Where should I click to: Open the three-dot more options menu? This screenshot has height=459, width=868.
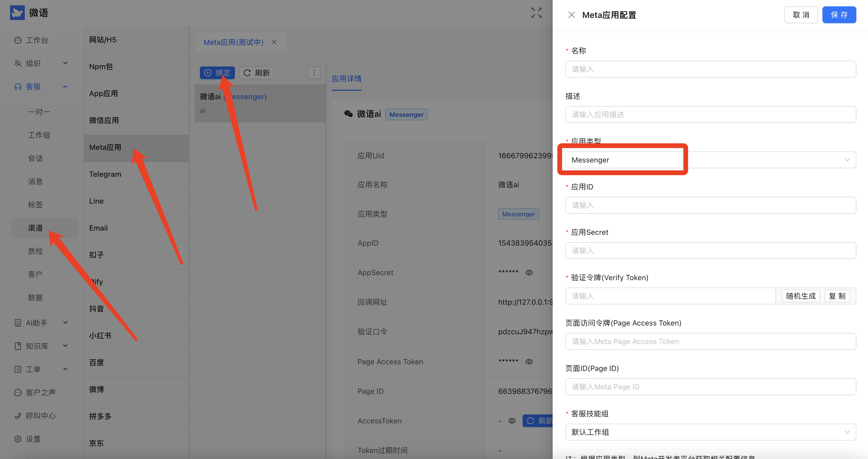tap(314, 73)
